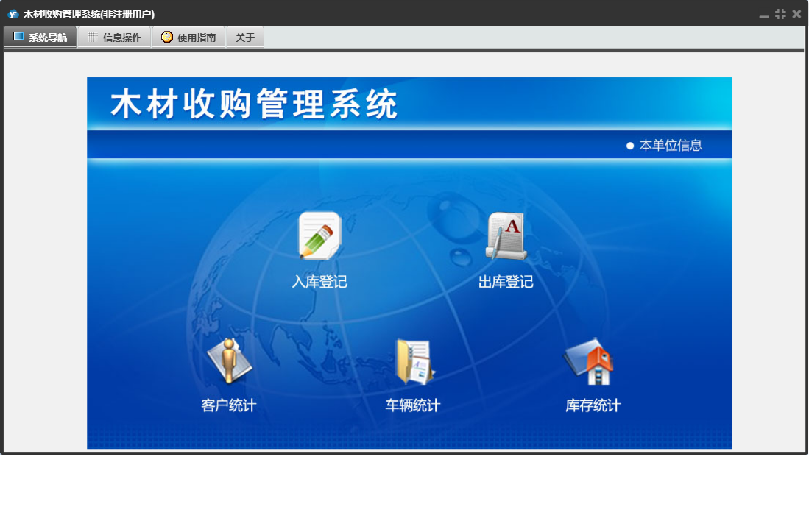Open the 库存统计 house icon

coord(589,361)
